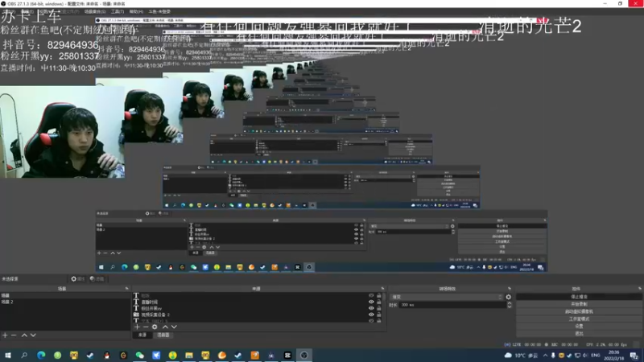Move the selected scene up

24,335
